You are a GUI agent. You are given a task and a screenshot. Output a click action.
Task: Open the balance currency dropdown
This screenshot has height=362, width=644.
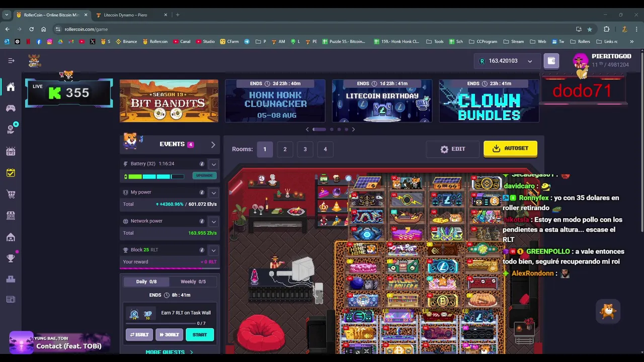pyautogui.click(x=530, y=61)
